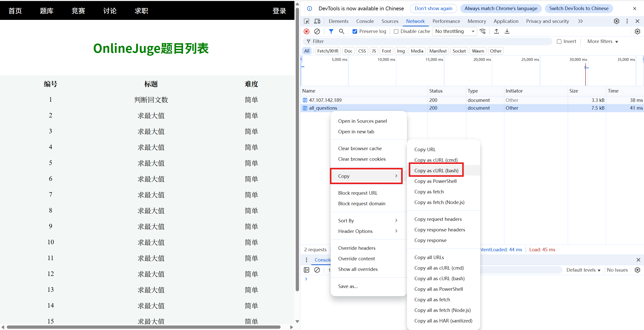
Task: Click the network Filter text field
Action: [x=428, y=42]
